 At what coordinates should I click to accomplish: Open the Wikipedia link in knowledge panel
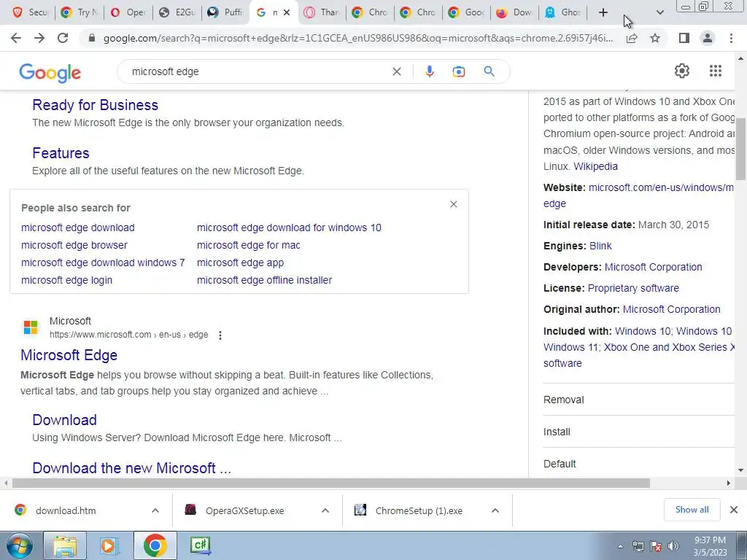595,166
